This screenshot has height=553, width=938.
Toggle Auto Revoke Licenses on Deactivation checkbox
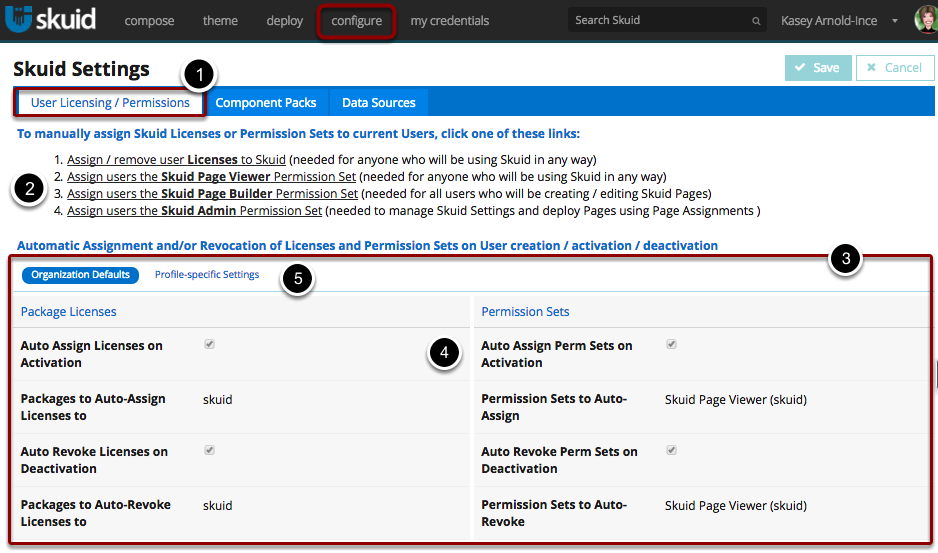click(209, 450)
